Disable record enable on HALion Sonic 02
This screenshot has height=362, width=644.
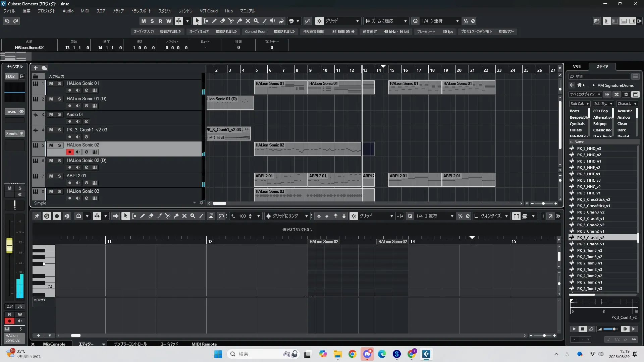[x=69, y=152]
